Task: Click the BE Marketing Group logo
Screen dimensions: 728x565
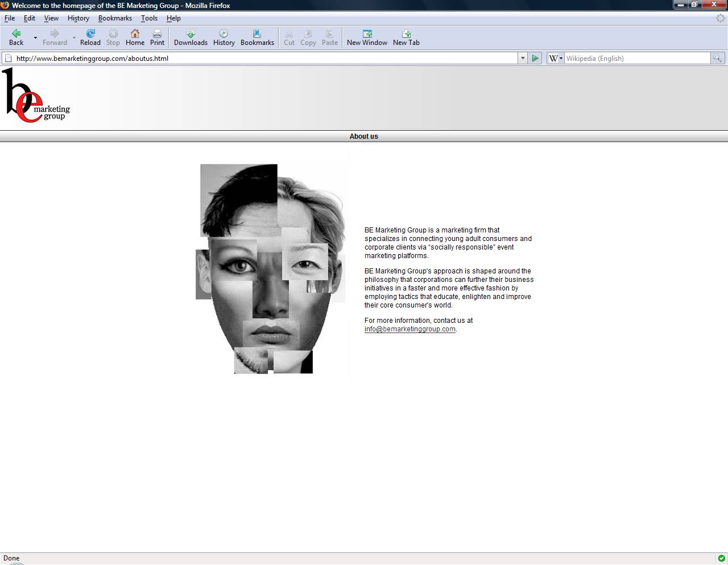Action: click(36, 95)
